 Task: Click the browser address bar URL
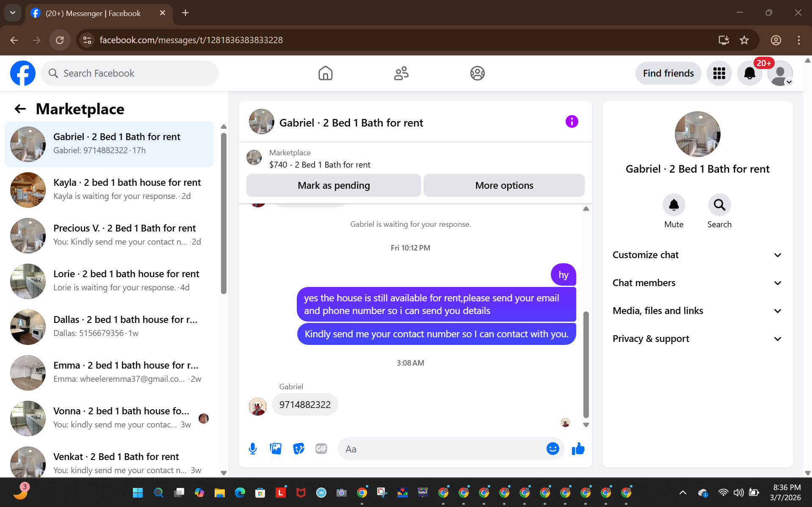tap(191, 40)
